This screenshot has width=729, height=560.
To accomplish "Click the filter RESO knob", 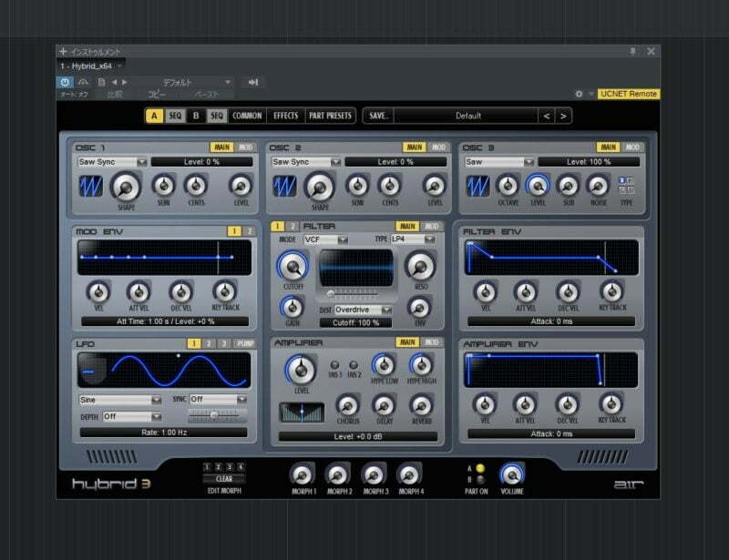I will click(419, 266).
